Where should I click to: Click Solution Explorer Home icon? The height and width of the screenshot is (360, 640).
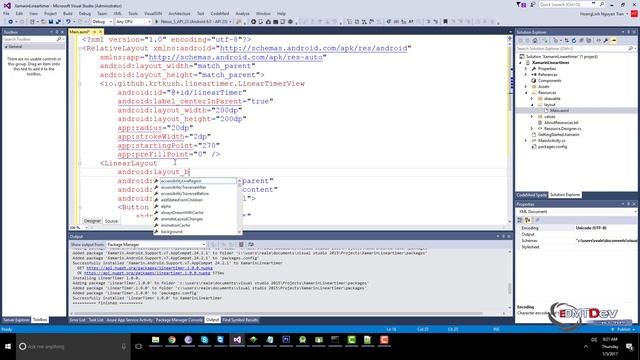click(535, 40)
